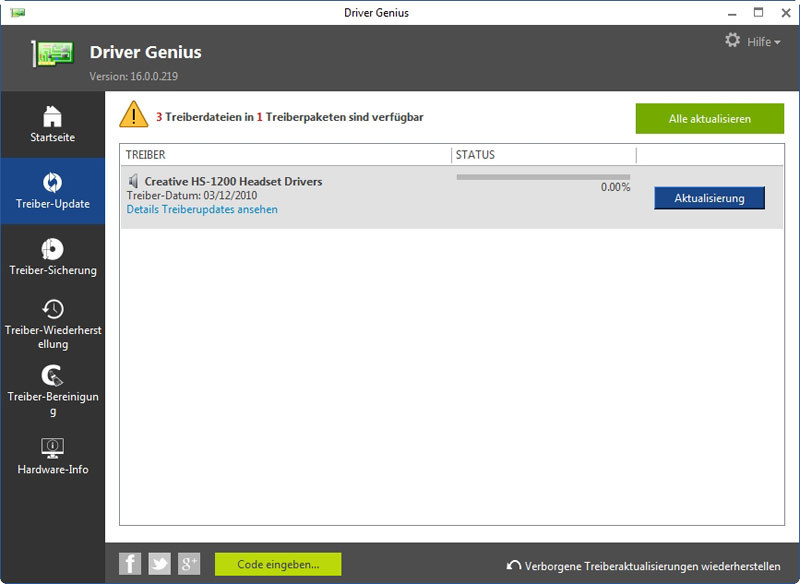The height and width of the screenshot is (584, 800).
Task: Open the Startseite home icon
Action: [52, 115]
